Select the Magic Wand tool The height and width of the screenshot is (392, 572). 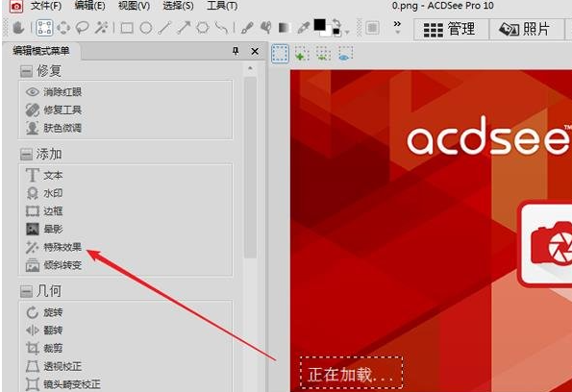pos(101,28)
